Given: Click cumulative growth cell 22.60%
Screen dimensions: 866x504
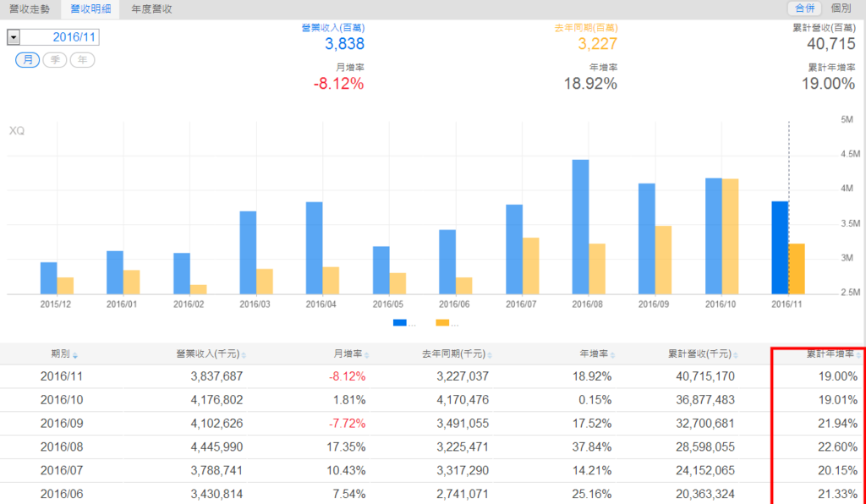Looking at the screenshot, I should 838,446.
